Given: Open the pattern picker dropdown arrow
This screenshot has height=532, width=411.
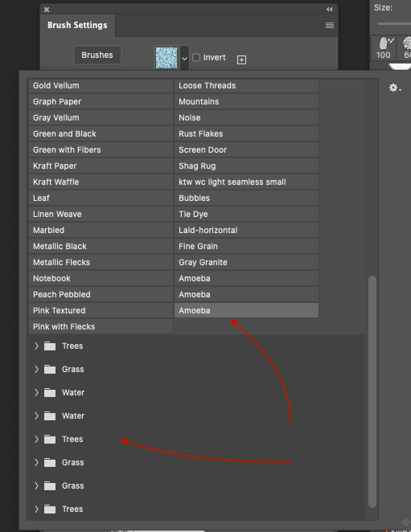Looking at the screenshot, I should point(184,59).
